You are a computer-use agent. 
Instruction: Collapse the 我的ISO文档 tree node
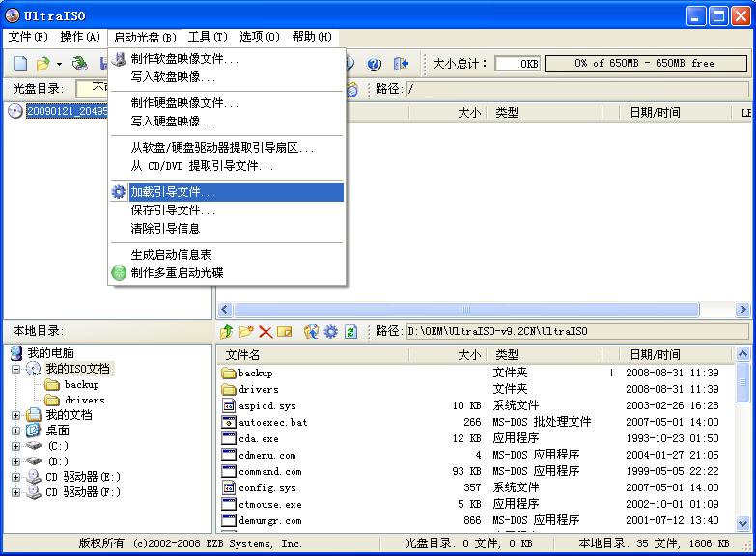(x=15, y=369)
